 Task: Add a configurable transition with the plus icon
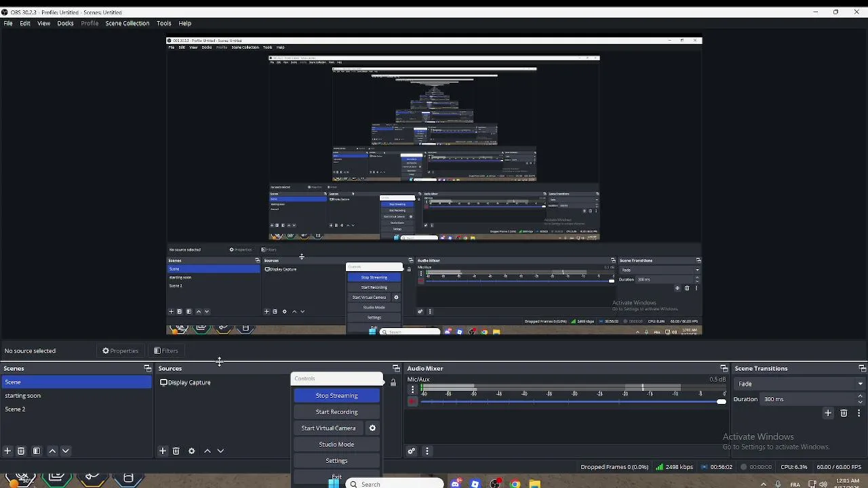pos(828,413)
